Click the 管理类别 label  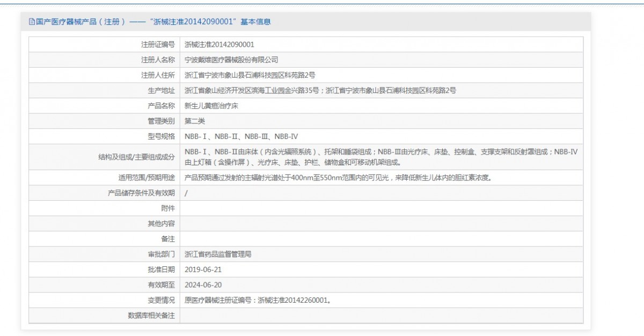coord(162,121)
